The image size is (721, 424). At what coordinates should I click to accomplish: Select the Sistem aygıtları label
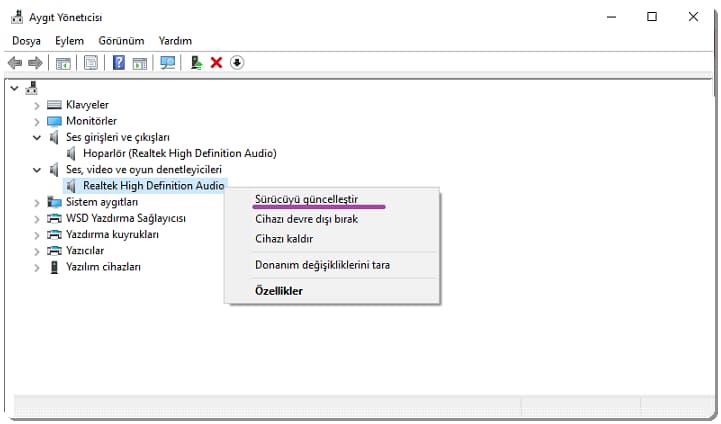click(x=102, y=202)
